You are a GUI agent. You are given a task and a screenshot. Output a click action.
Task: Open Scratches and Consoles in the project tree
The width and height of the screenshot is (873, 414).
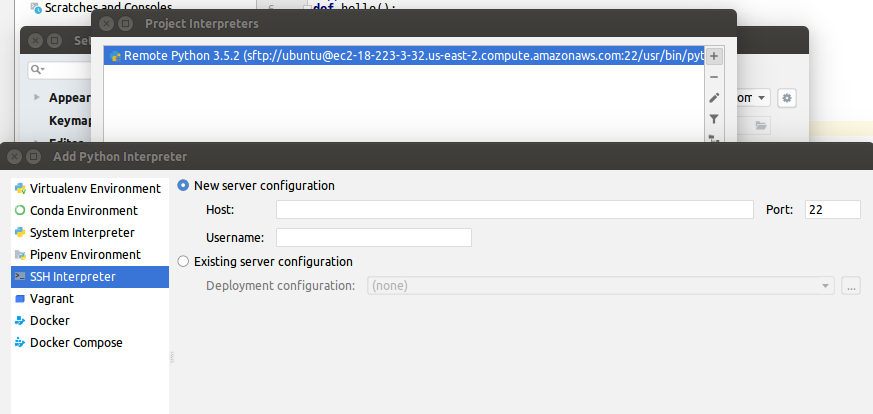[x=109, y=8]
